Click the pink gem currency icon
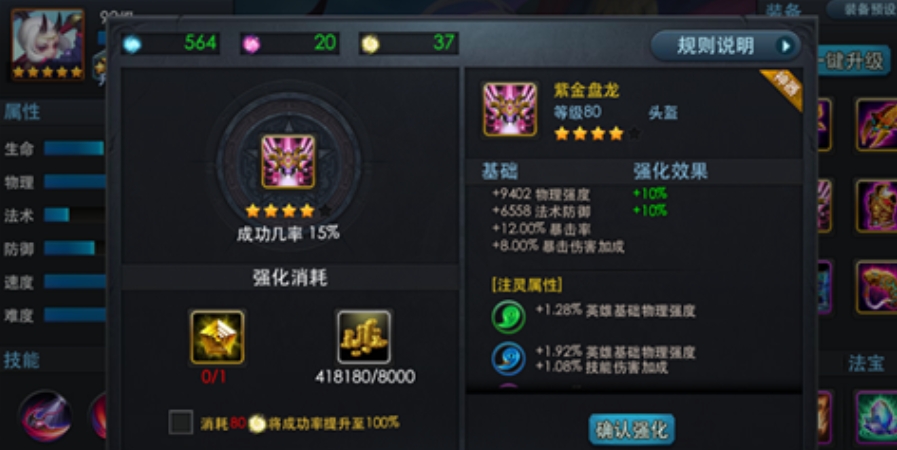The height and width of the screenshot is (450, 897). [x=251, y=44]
